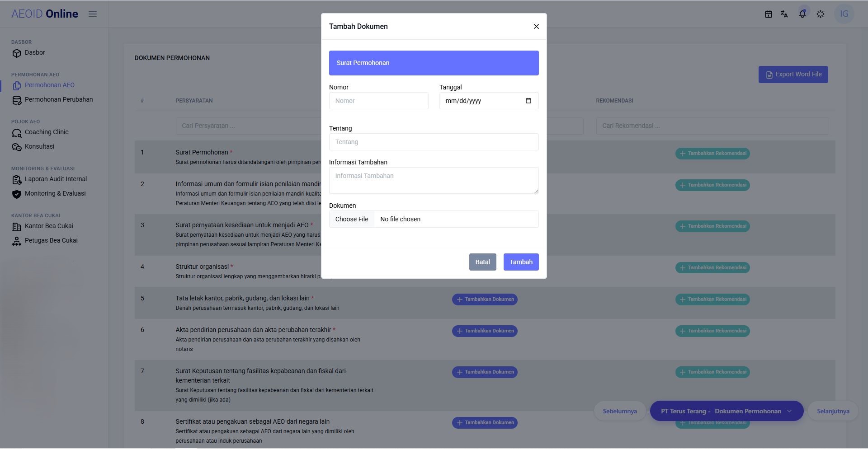
Task: Open Permohonan Perubahan menu item
Action: click(59, 100)
